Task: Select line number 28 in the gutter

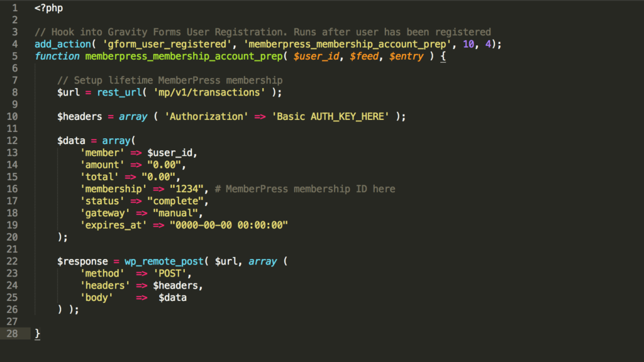Action: tap(13, 333)
